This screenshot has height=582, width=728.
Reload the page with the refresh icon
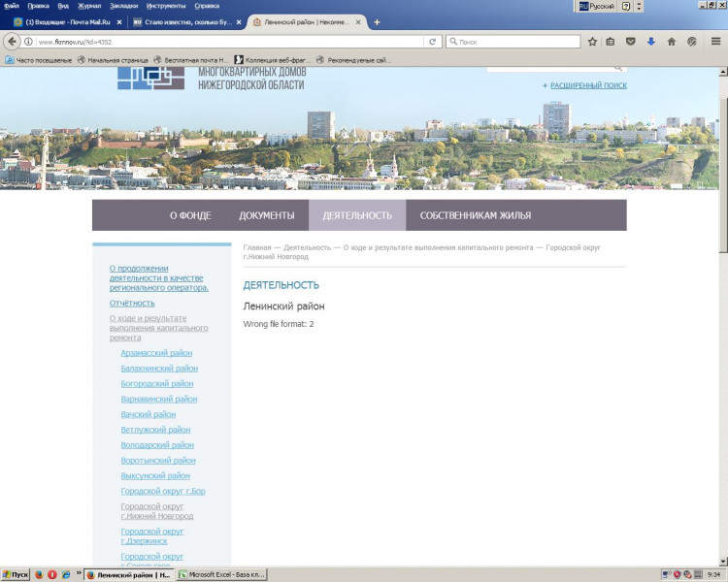(432, 42)
